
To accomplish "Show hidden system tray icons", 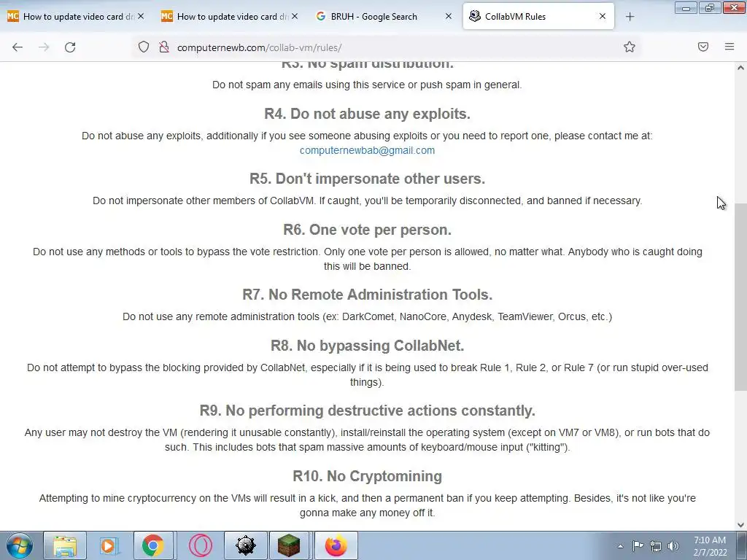I will (x=620, y=546).
